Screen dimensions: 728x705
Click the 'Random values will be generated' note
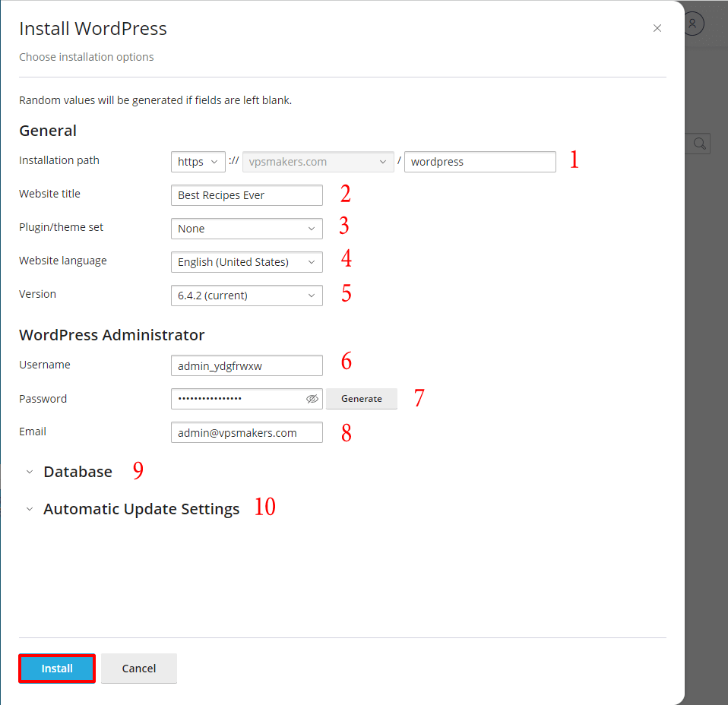[156, 100]
